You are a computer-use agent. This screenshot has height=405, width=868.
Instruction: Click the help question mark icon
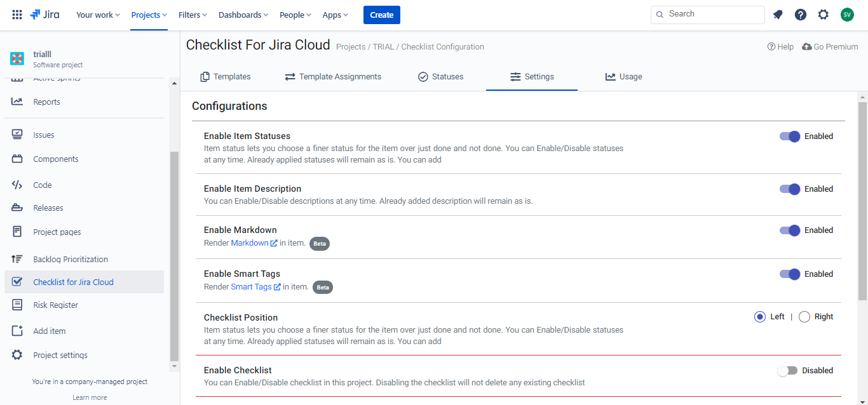click(x=801, y=15)
